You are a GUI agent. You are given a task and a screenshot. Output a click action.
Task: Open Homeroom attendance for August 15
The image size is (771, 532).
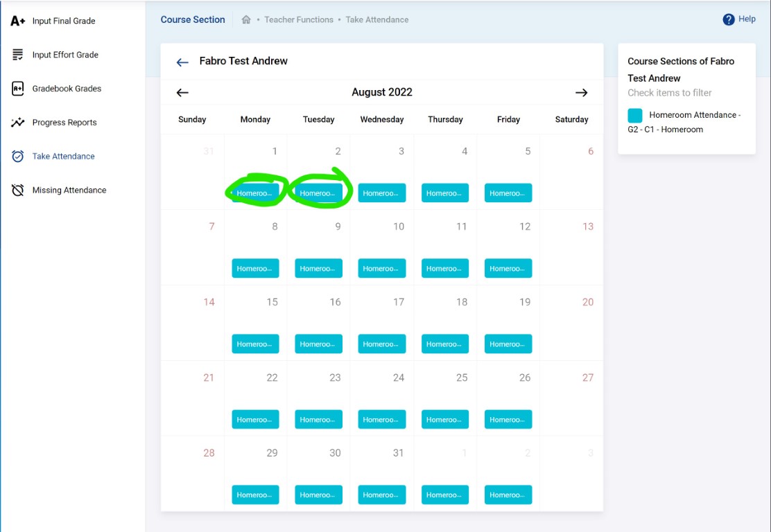(255, 344)
